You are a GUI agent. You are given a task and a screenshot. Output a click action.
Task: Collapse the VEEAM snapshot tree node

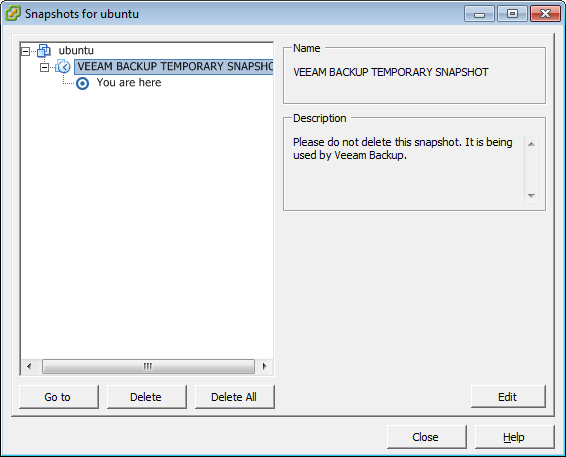tap(44, 68)
